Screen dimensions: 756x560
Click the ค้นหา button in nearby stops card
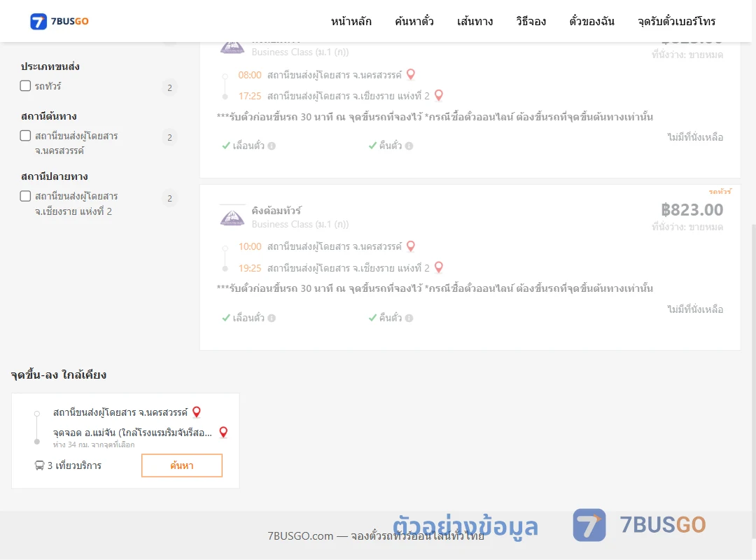pyautogui.click(x=182, y=465)
